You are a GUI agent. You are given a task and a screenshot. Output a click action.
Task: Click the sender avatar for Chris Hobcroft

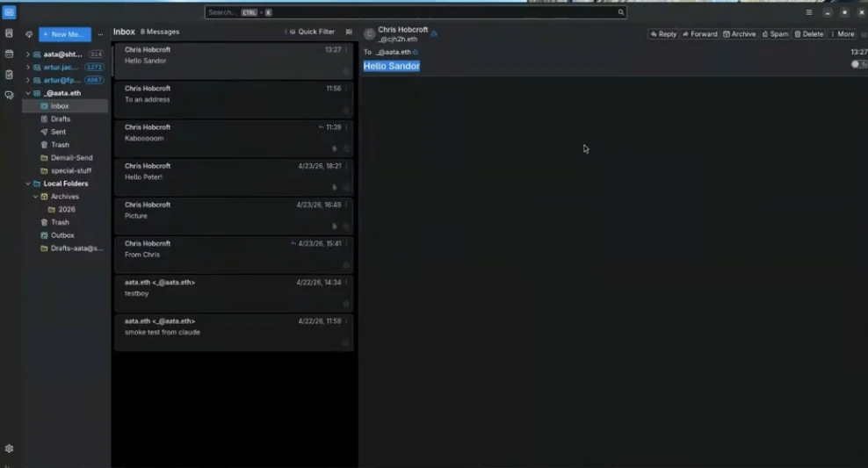point(369,34)
